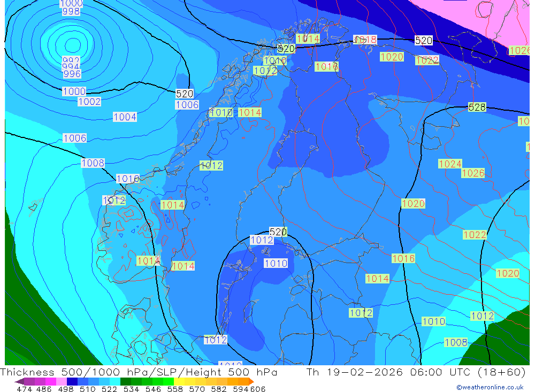This screenshot has width=535, height=392.
Task: Click the date text 'Th 19-02-2026 06:00 UTC (18+60)'
Action: click(416, 372)
